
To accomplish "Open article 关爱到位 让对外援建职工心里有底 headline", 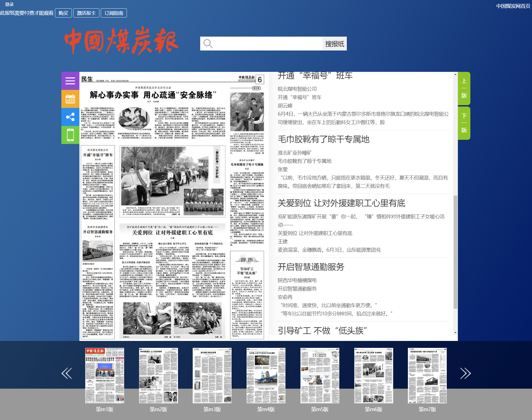I will (x=342, y=203).
